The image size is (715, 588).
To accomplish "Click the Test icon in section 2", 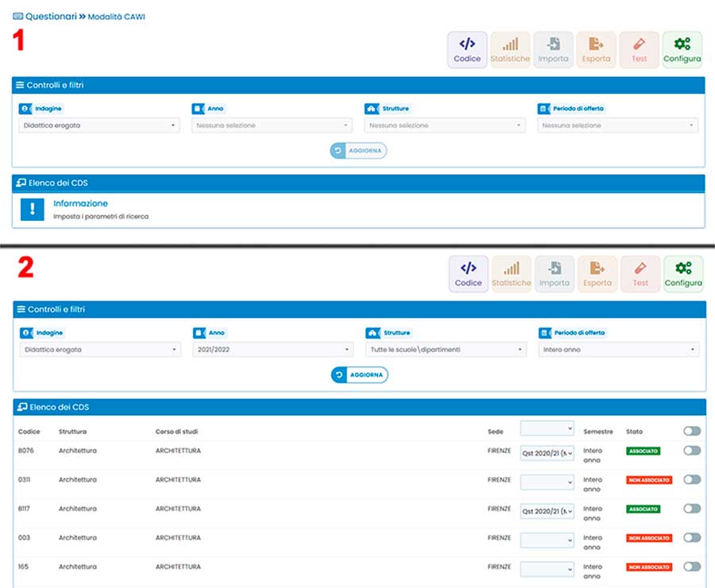I will pos(640,273).
